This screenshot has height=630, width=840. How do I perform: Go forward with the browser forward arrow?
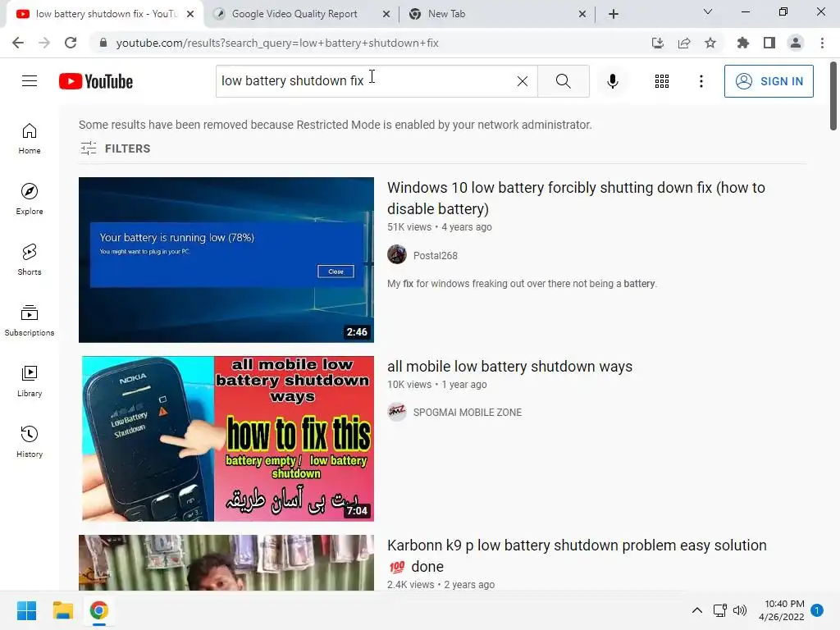pyautogui.click(x=44, y=43)
